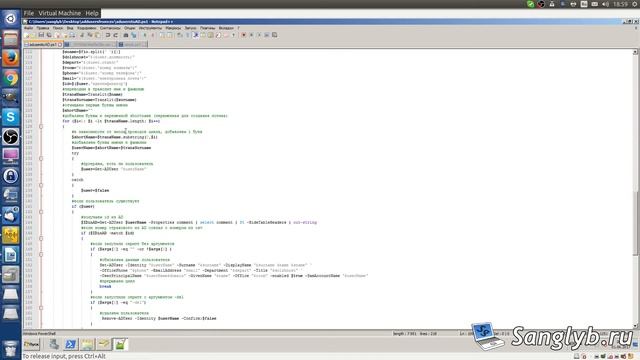The height and width of the screenshot is (360, 640).
Task: Open Skype from the Ubuntu launcher
Action: point(11,117)
